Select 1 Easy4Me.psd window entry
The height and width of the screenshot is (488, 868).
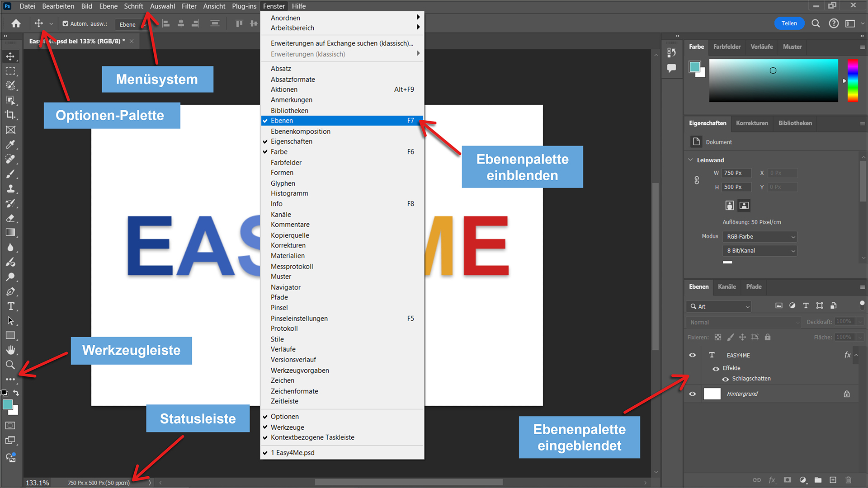click(342, 453)
